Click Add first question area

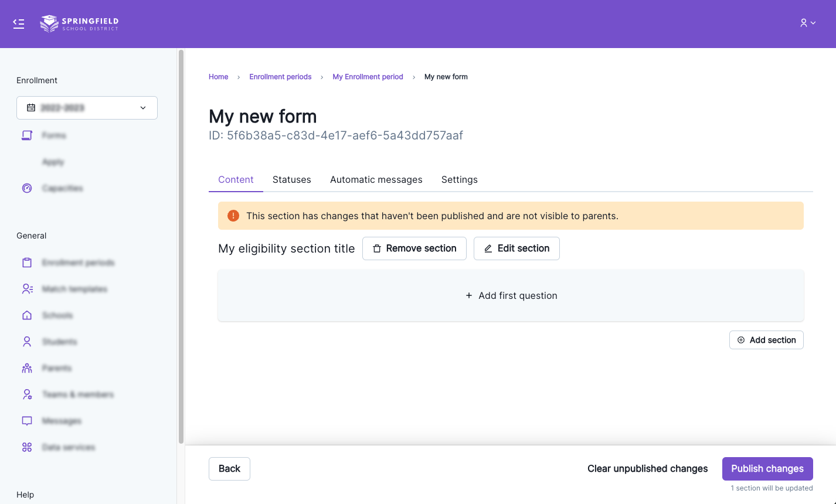(x=511, y=296)
